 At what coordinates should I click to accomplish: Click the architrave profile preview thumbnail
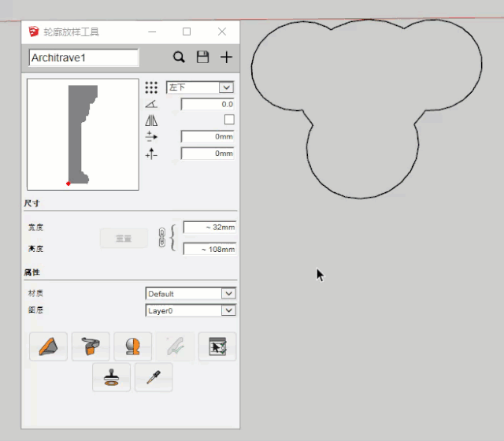click(x=83, y=134)
